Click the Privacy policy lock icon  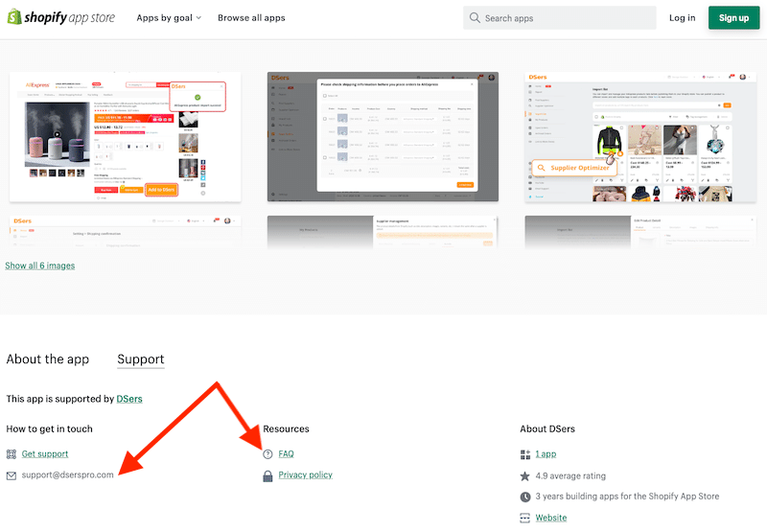point(267,475)
